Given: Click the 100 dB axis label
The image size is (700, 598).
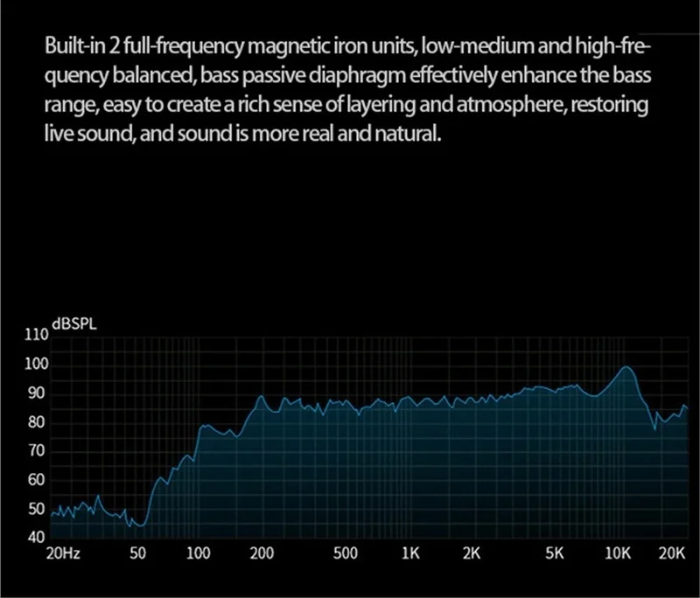Looking at the screenshot, I should [36, 364].
